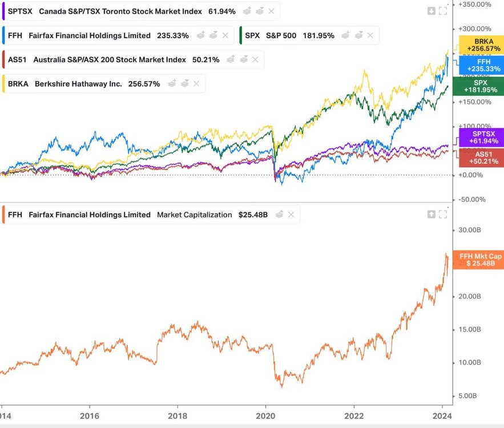Select the blue FFH +235.33% axis tag
This screenshot has height=428, width=504.
[481, 65]
